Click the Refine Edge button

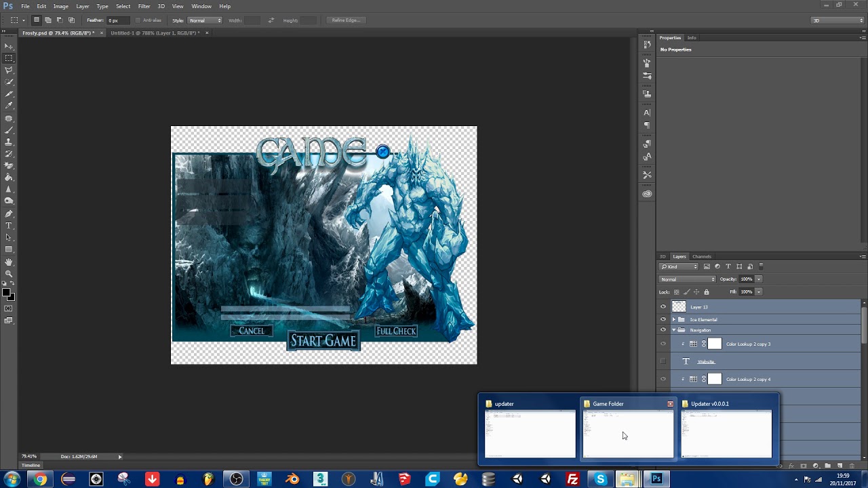coord(346,20)
